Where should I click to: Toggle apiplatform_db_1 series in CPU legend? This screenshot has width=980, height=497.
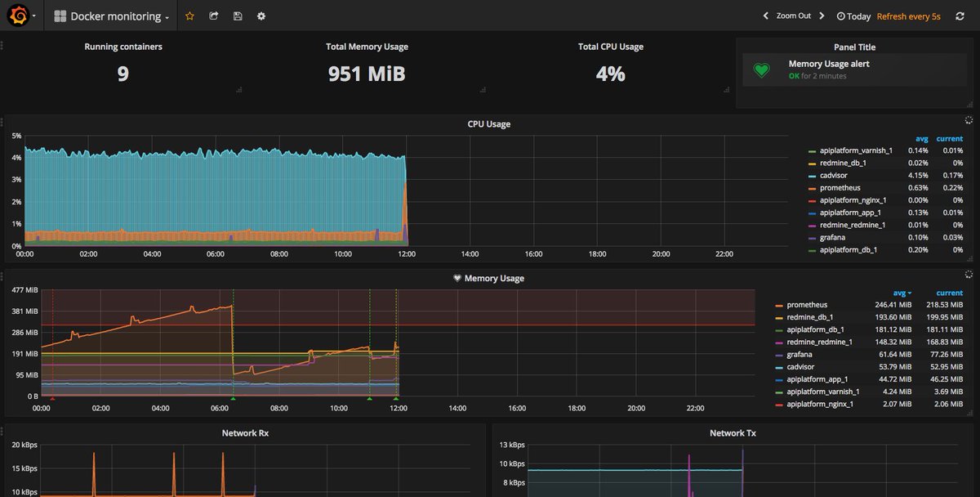(x=849, y=249)
